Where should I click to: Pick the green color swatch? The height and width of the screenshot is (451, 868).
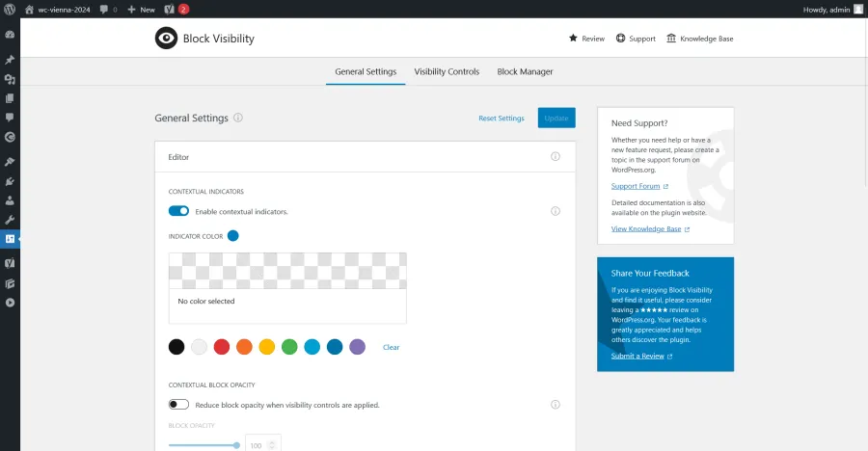click(289, 347)
